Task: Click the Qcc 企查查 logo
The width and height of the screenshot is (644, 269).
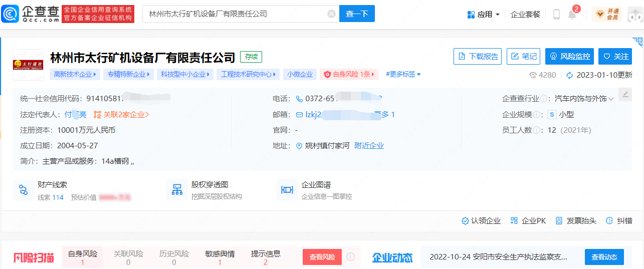Action: pyautogui.click(x=29, y=14)
